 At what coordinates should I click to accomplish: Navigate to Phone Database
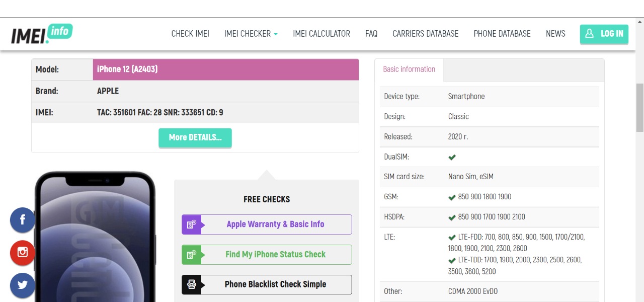tap(502, 34)
